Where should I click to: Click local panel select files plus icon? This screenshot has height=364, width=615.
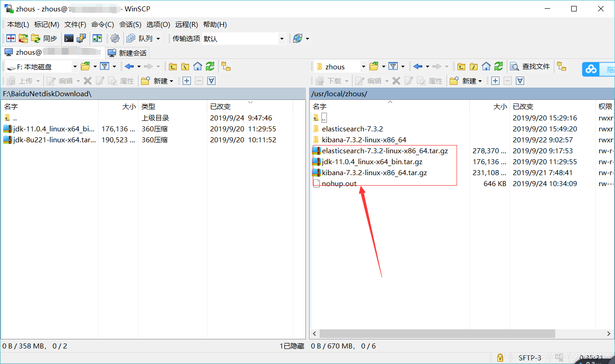click(186, 81)
